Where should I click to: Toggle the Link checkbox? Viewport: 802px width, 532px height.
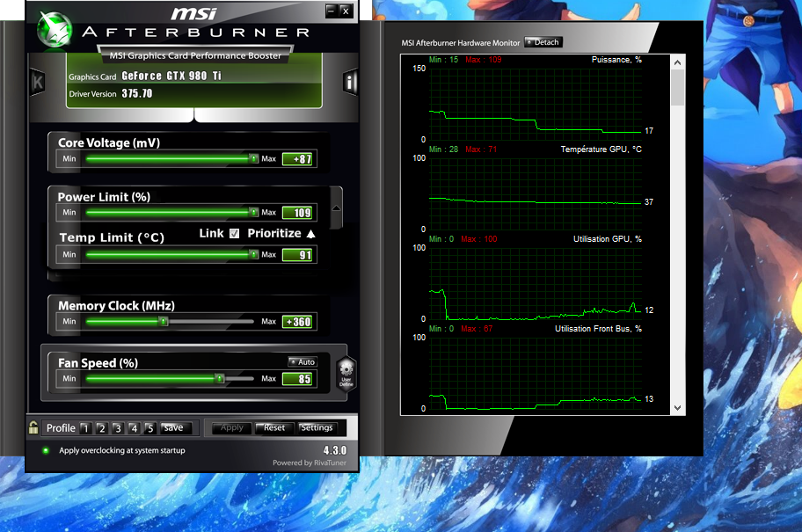tap(234, 233)
